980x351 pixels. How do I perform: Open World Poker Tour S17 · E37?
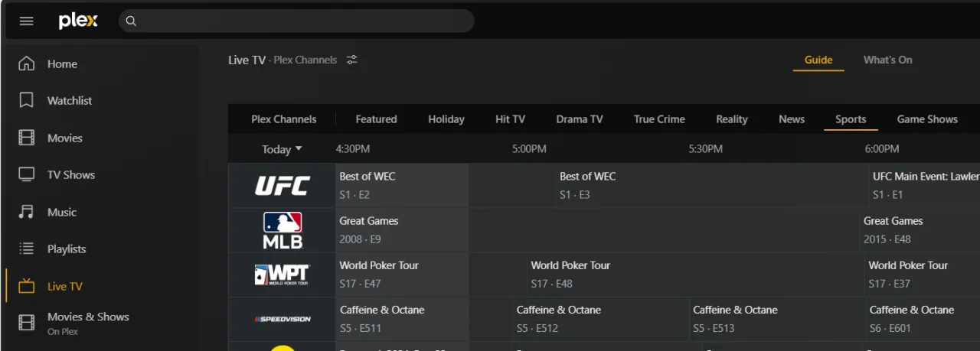[x=922, y=275]
